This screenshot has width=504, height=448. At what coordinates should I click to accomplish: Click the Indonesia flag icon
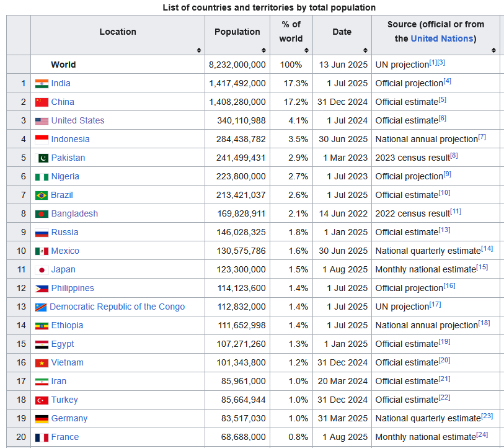pyautogui.click(x=42, y=140)
